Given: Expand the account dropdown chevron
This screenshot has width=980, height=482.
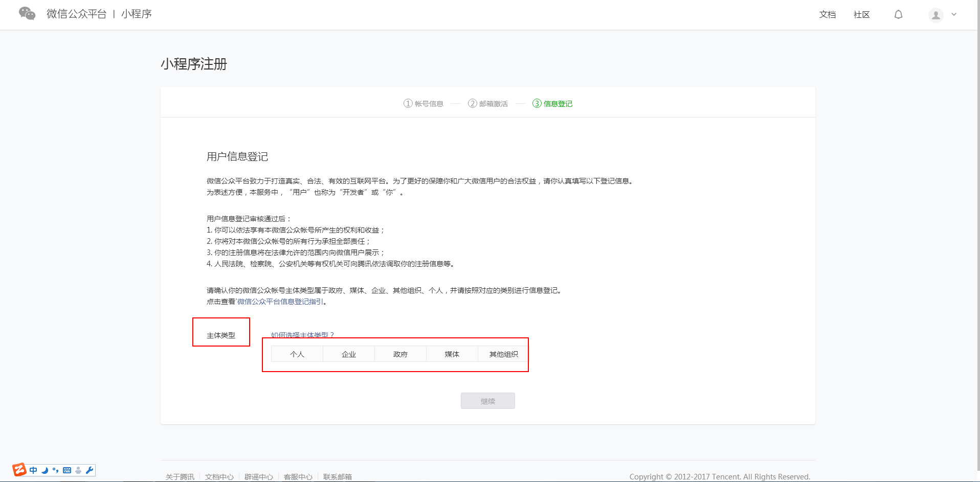Looking at the screenshot, I should click(x=954, y=15).
